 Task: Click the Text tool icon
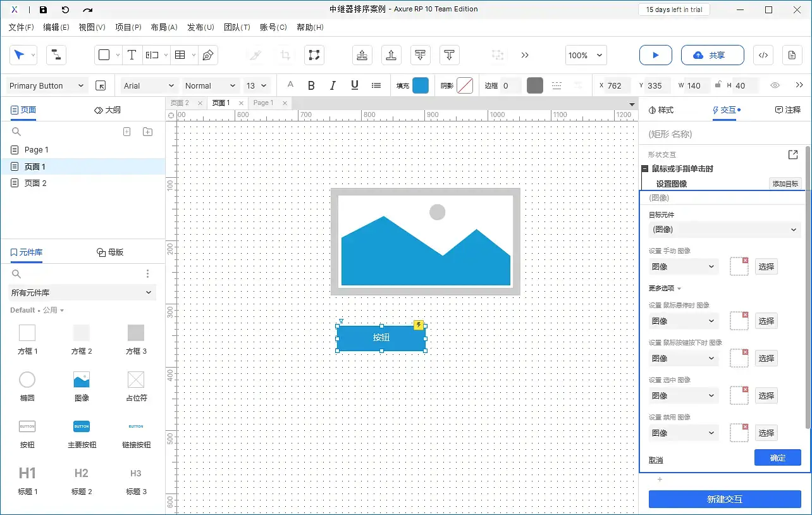tap(132, 55)
